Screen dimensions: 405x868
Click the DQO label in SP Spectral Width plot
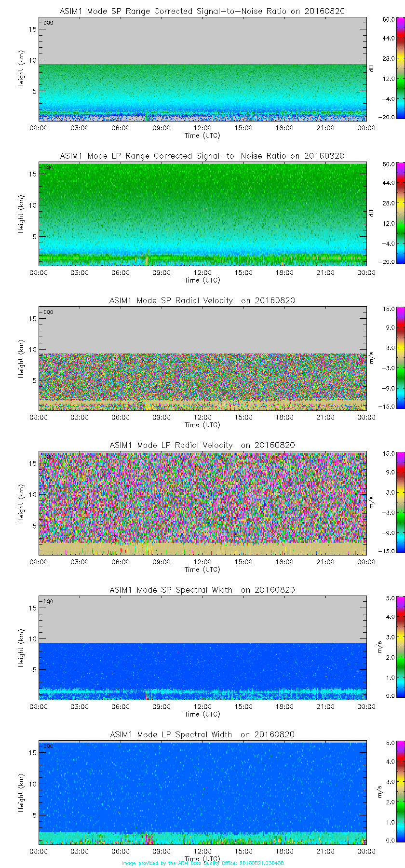(x=48, y=601)
